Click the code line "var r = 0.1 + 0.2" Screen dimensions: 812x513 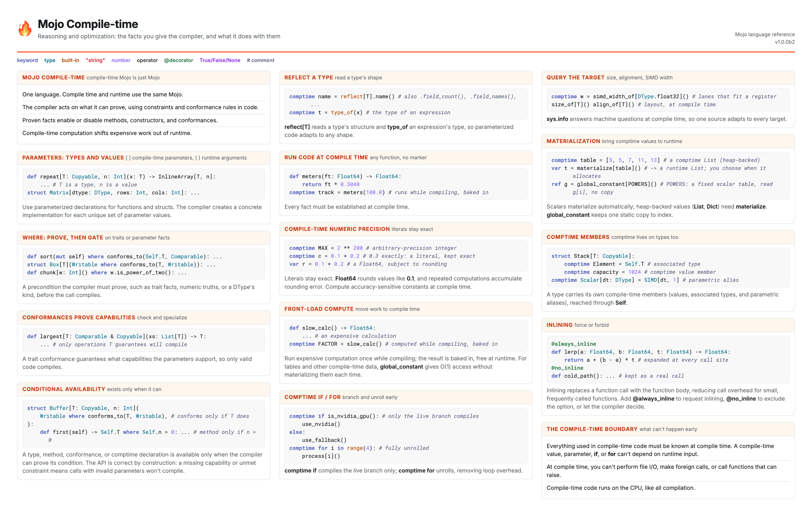click(x=368, y=264)
